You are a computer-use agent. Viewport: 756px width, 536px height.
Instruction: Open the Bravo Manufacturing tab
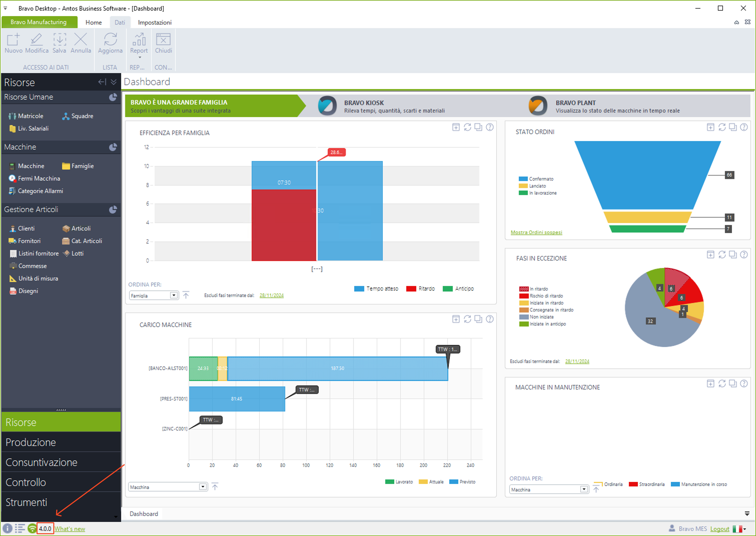coord(39,22)
